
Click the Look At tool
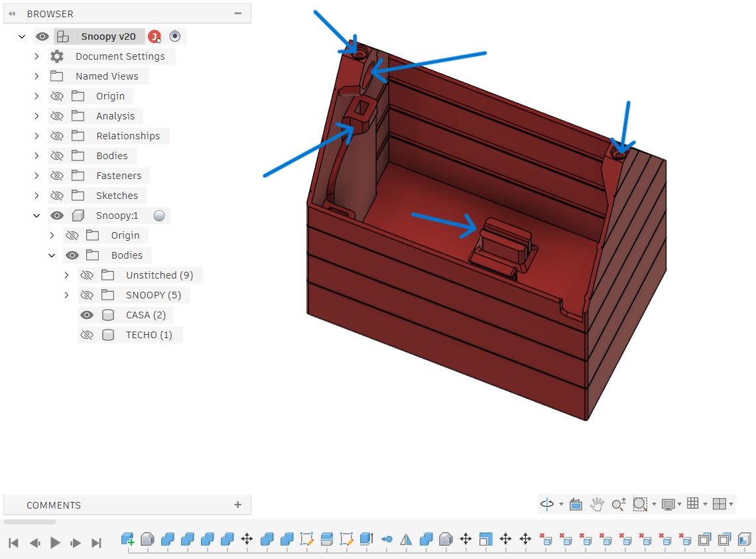(x=576, y=505)
